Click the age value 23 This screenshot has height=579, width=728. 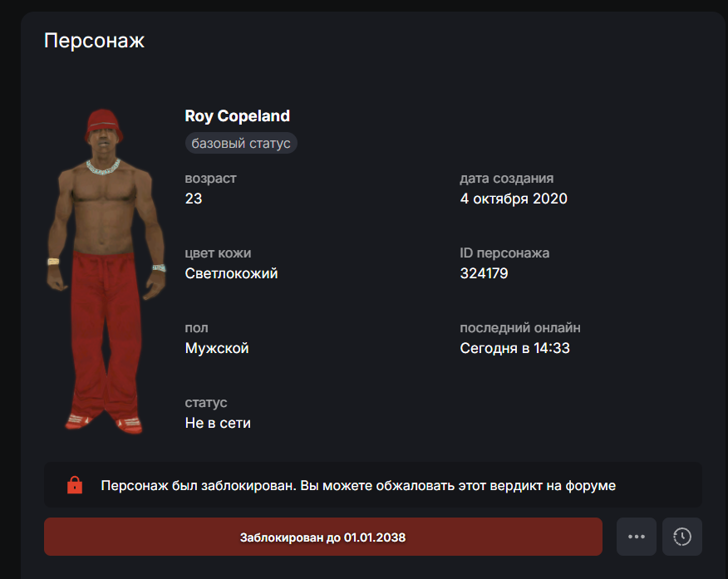194,199
